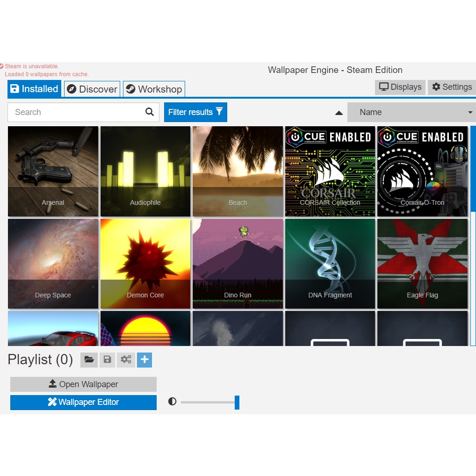Image resolution: width=476 pixels, height=476 pixels.
Task: Switch to the Installed tab
Action: tap(34, 89)
